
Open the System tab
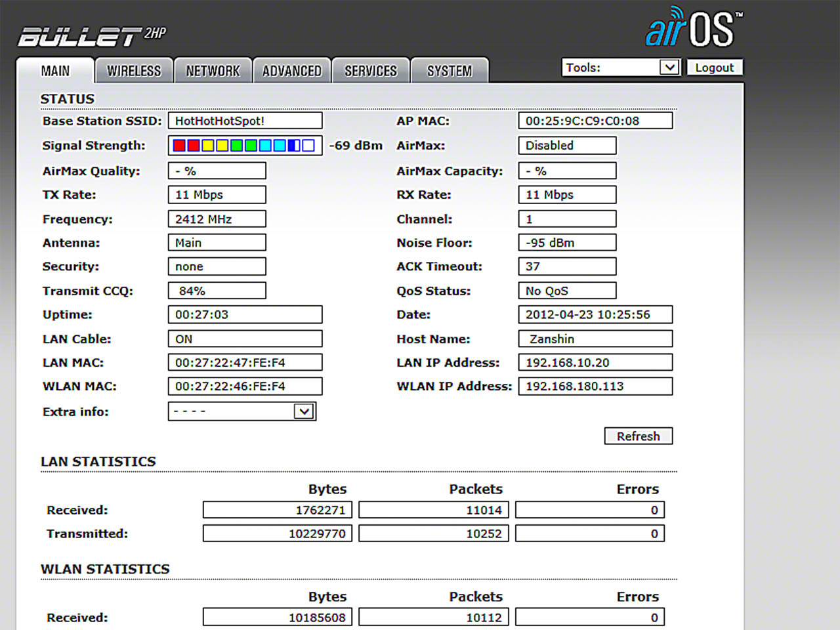point(450,71)
